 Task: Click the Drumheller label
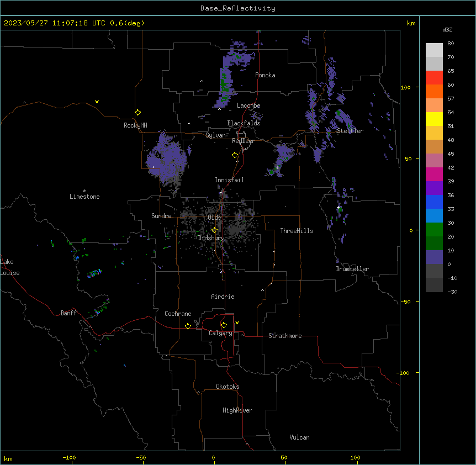[352, 269]
